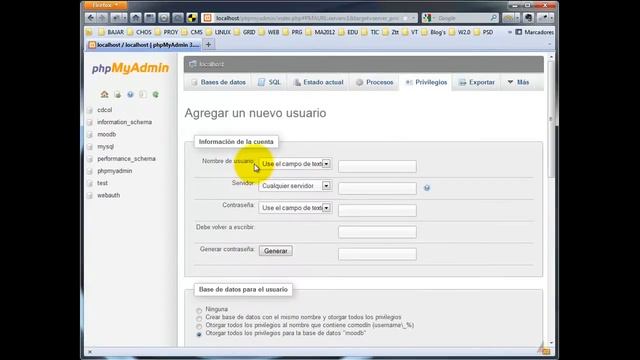The height and width of the screenshot is (360, 640).
Task: Open the moodb database link
Action: pyautogui.click(x=107, y=134)
